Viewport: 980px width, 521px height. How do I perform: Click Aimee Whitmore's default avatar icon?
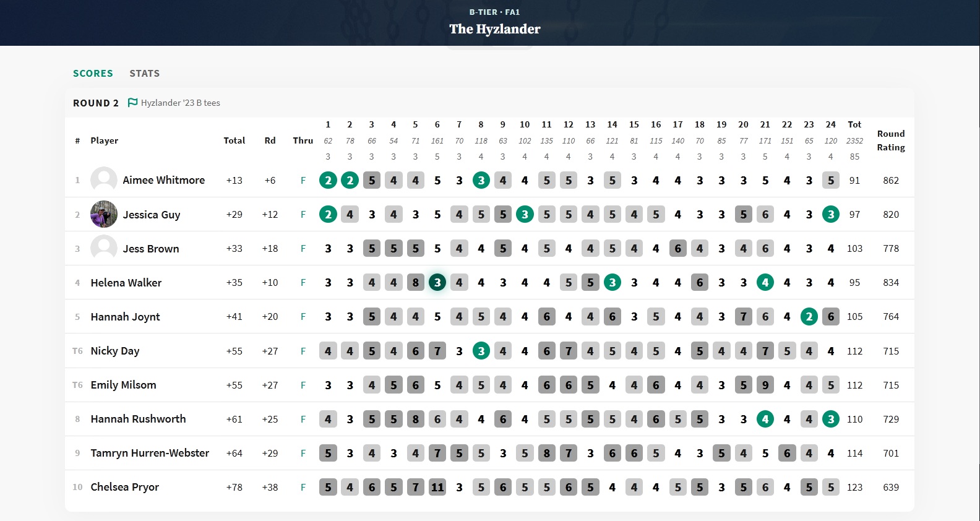(104, 180)
